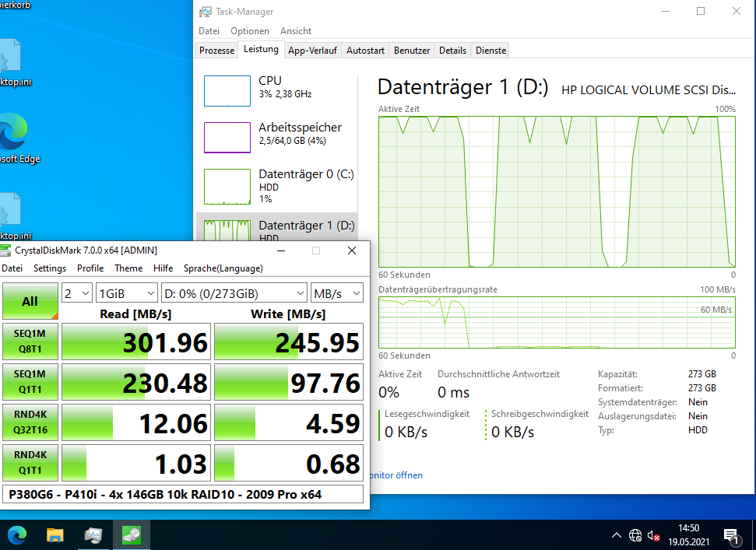This screenshot has height=550, width=756.
Task: Click the Task-Manager title bar icon
Action: tap(206, 12)
